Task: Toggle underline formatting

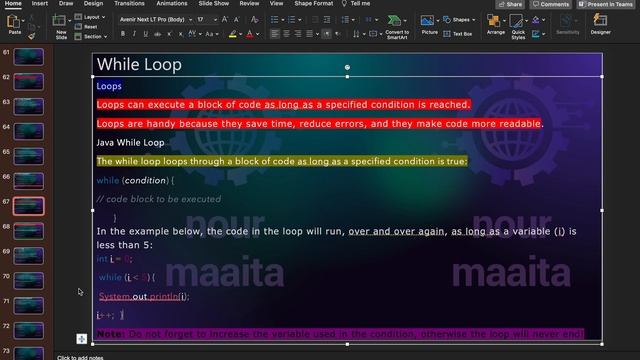Action: pyautogui.click(x=146, y=34)
